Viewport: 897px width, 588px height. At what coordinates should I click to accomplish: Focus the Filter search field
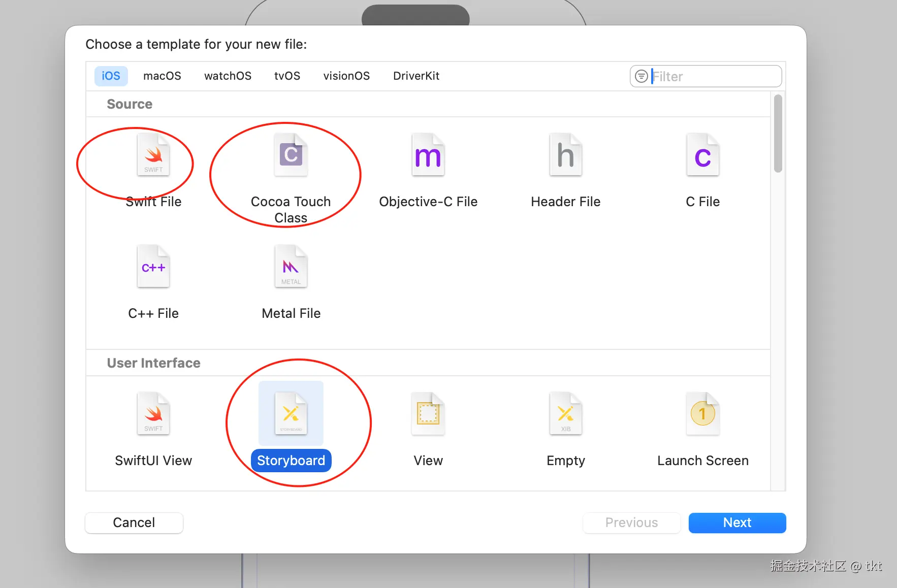706,76
